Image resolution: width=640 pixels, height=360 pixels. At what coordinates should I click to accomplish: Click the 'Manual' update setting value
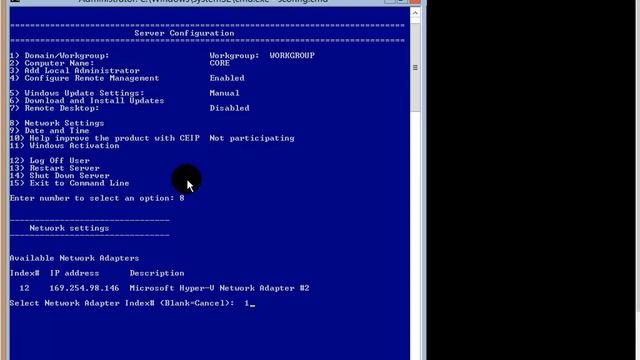[224, 93]
